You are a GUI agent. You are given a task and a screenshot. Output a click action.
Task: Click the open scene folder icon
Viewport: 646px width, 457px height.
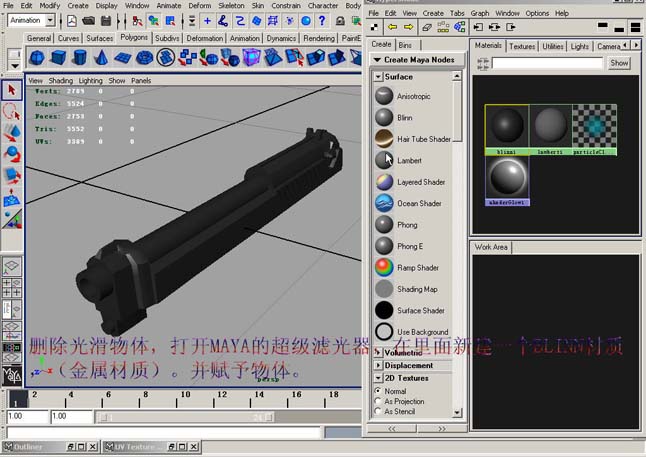point(89,20)
